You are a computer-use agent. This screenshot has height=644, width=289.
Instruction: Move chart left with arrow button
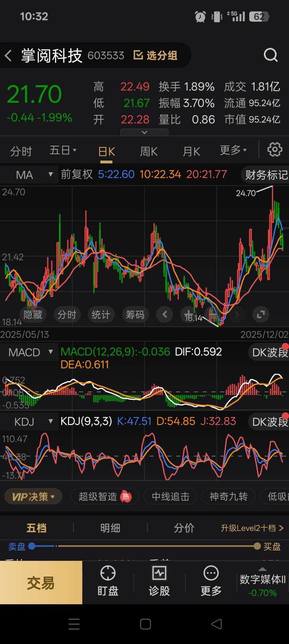(x=165, y=314)
